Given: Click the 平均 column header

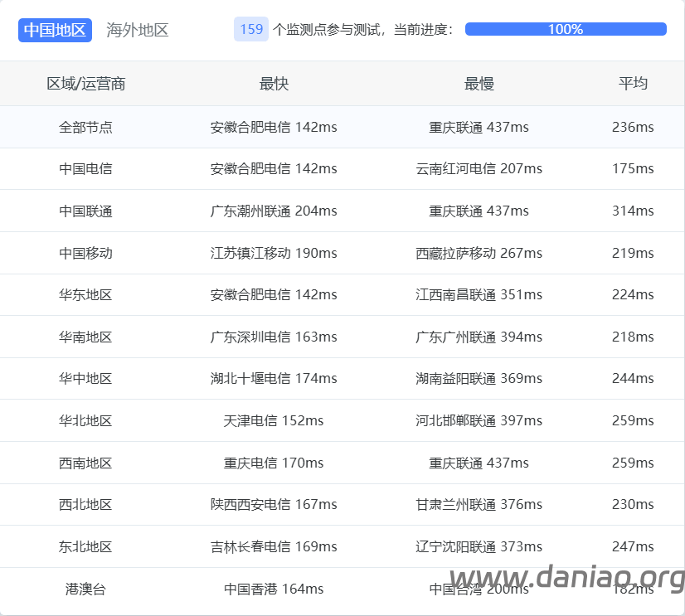Looking at the screenshot, I should (x=633, y=84).
